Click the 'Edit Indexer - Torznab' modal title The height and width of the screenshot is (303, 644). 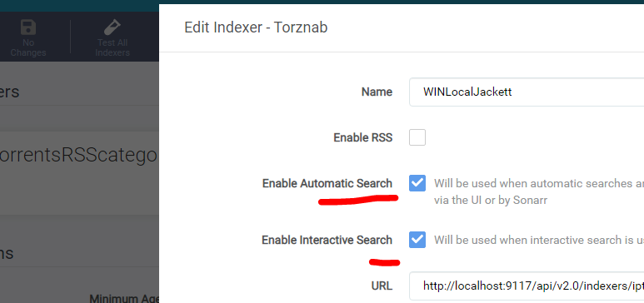(x=256, y=27)
